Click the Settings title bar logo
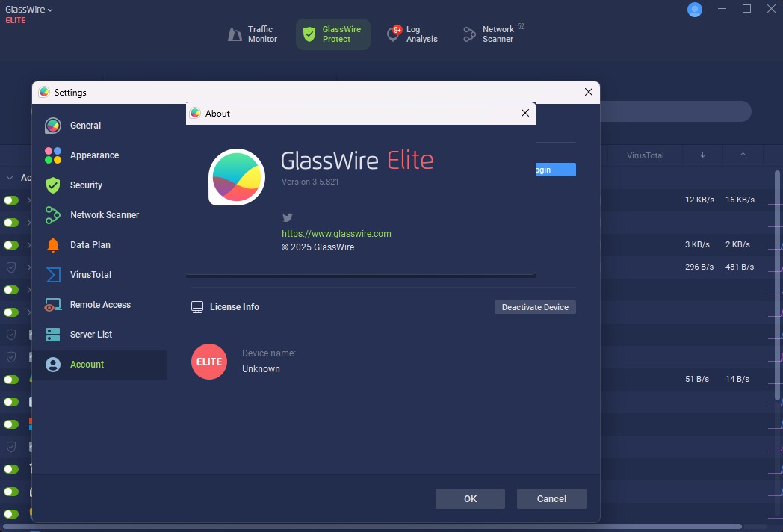This screenshot has width=783, height=532. click(x=44, y=92)
